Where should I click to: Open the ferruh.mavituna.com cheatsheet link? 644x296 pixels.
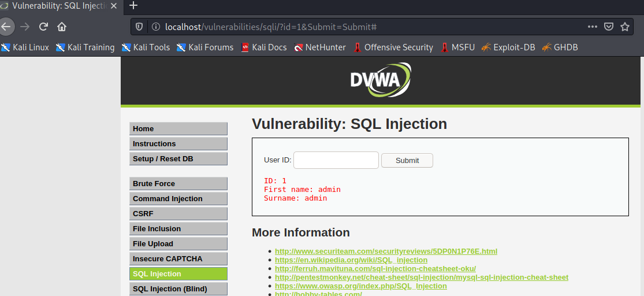(375, 268)
